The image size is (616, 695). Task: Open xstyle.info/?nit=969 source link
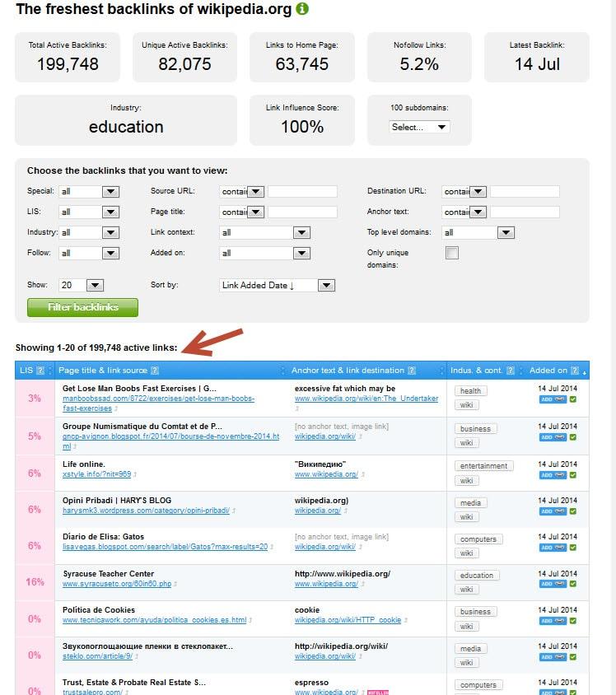[96, 474]
